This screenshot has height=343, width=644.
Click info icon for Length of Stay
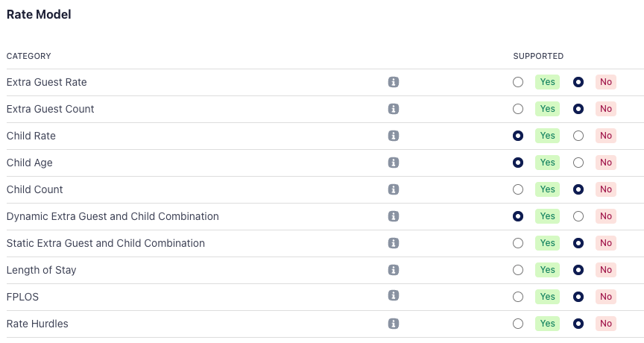[394, 270]
